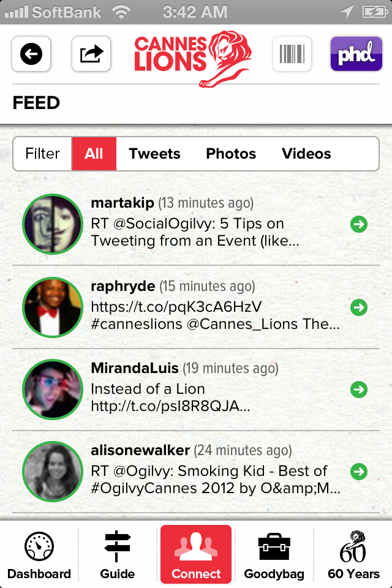Filter feed by Photos
The image size is (392, 588).
tap(231, 154)
